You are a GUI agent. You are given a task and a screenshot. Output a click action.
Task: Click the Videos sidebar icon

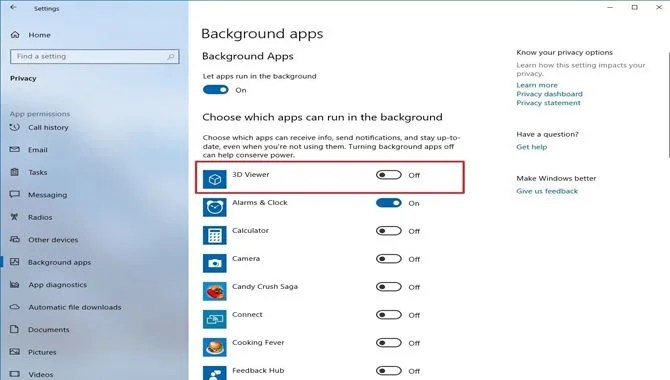(15, 374)
